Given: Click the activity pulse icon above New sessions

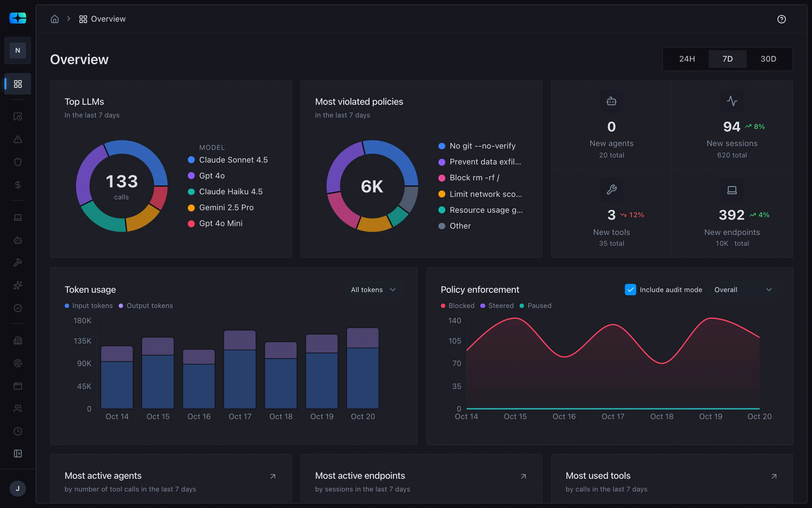Looking at the screenshot, I should (732, 101).
